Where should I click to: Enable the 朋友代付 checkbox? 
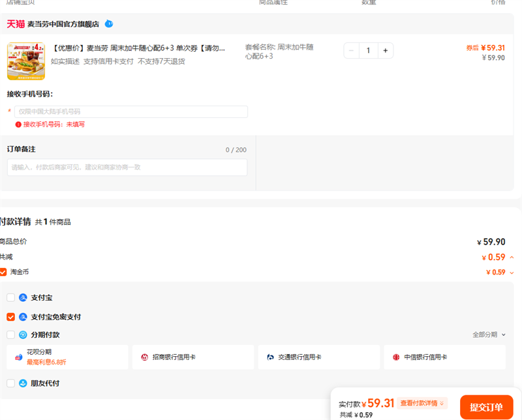(10, 383)
